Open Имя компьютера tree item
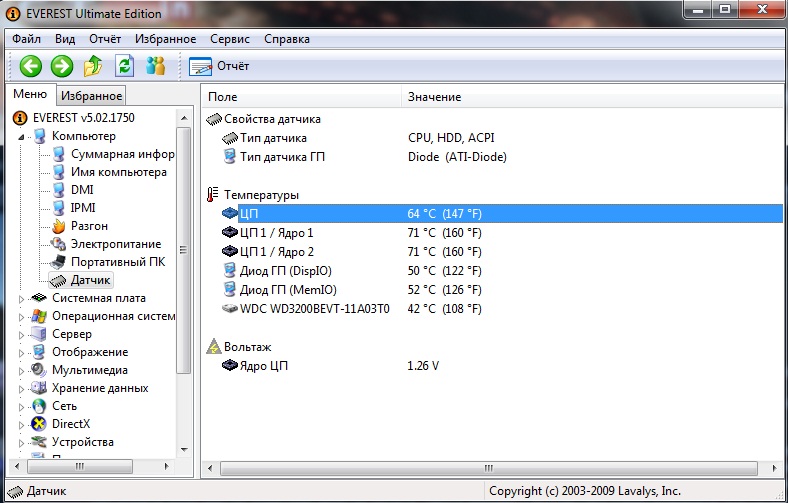The image size is (788, 503). click(119, 172)
